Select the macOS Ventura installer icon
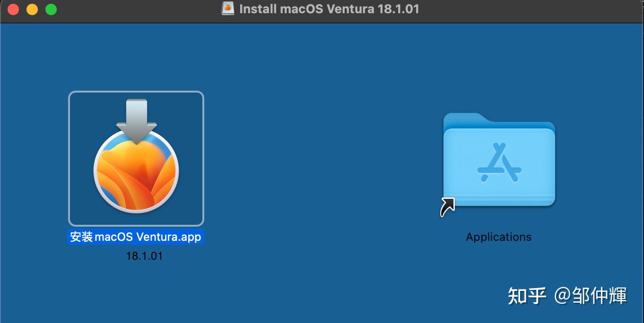Screen dimensions: 644x323 click(136, 158)
